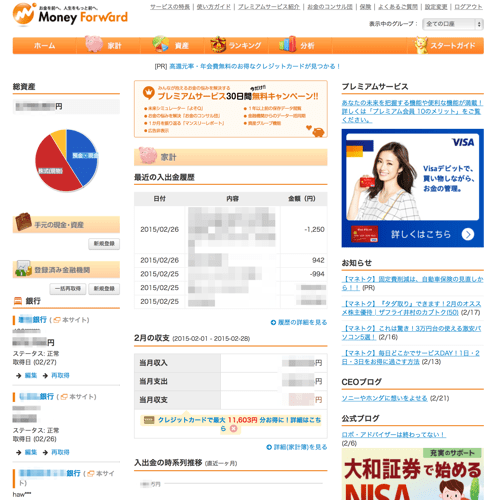Click the Visa debit advertisement banner
The width and height of the screenshot is (497, 500).
pos(413,188)
